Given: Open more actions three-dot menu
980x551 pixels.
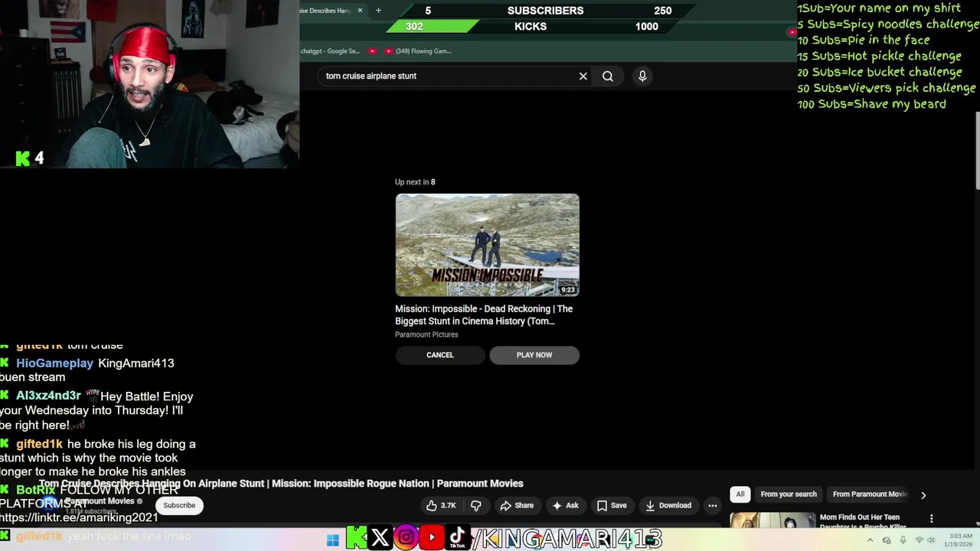Looking at the screenshot, I should pos(713,505).
